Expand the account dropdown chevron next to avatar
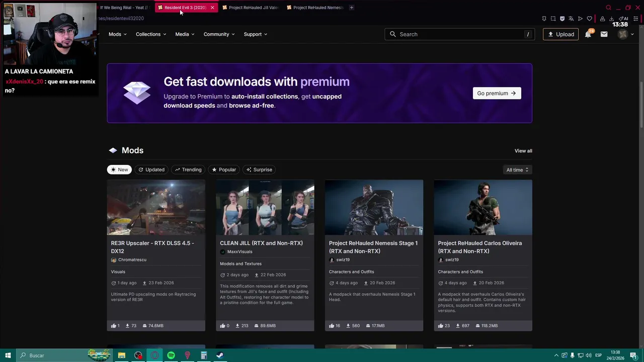This screenshot has height=362, width=644. click(x=632, y=34)
